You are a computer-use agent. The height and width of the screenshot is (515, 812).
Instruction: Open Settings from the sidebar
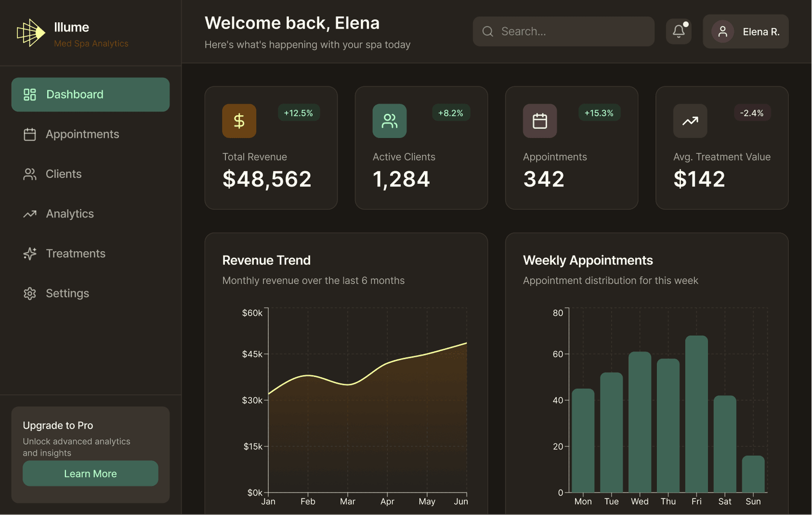90,294
